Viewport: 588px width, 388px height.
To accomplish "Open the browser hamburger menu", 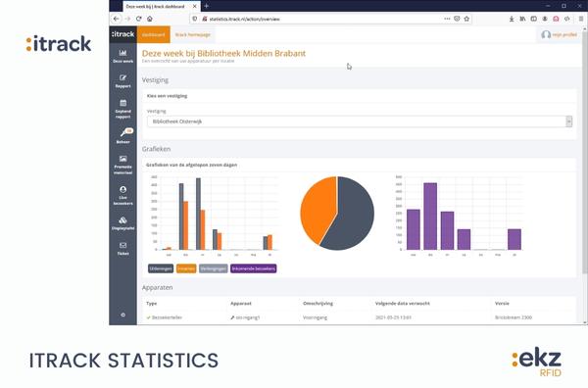I will [581, 19].
